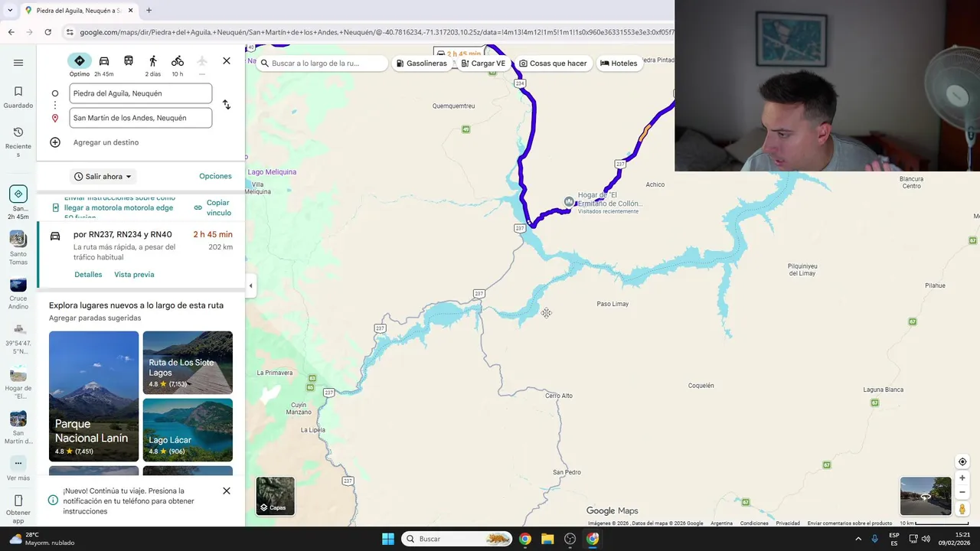Close the directions panel
The width and height of the screenshot is (980, 551).
(x=227, y=61)
